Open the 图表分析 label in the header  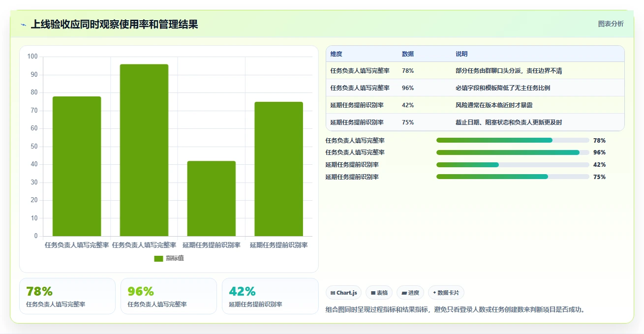click(611, 24)
